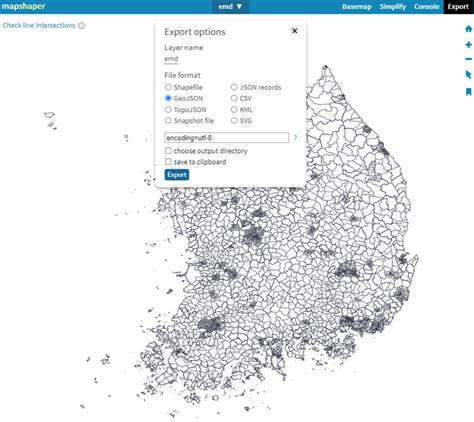Click the Basemap menu item
This screenshot has width=474, height=422.
[x=357, y=7]
